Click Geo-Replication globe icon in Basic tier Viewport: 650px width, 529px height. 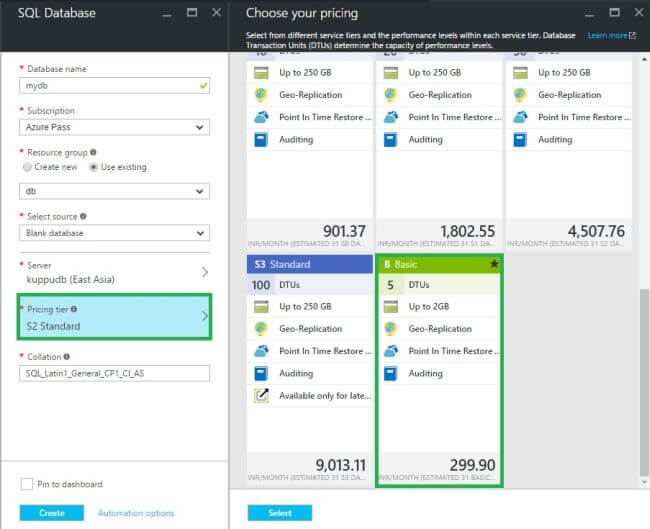392,329
